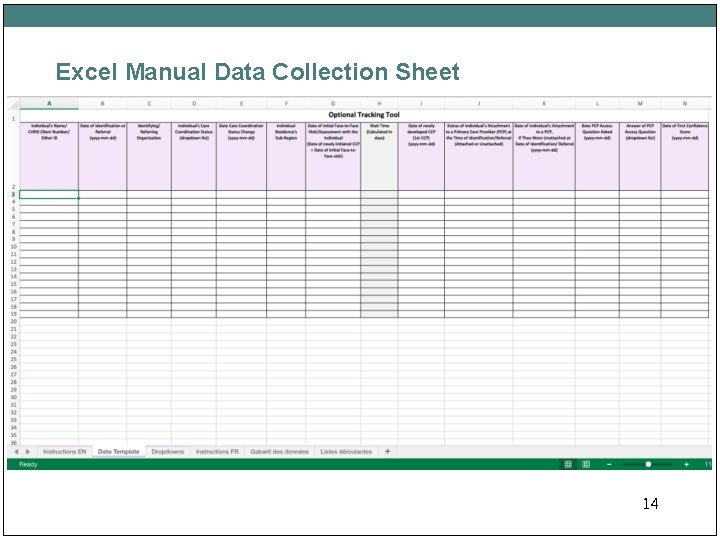This screenshot has height=540, width=720.
Task: Click the Select All corner triangle
Action: 13,104
